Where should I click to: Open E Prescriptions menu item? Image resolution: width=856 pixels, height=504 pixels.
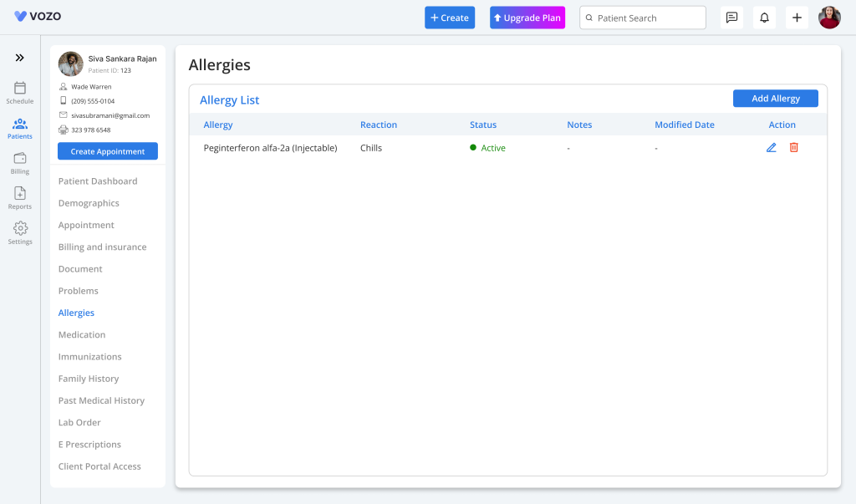coord(89,445)
